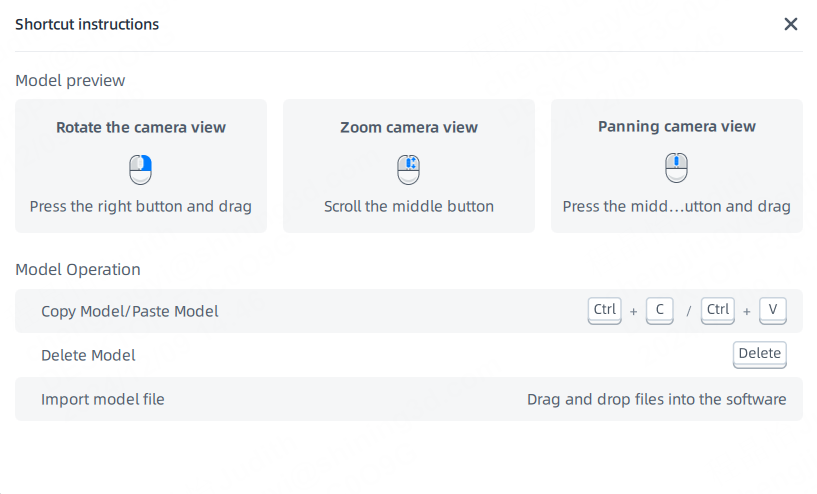Viewport: 817px width, 494px height.
Task: Click the C key icon
Action: tap(660, 311)
